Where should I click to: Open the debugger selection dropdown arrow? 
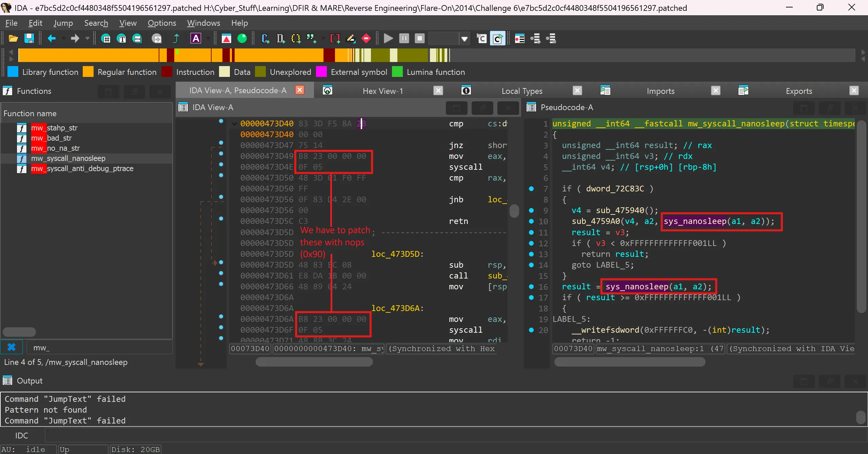point(465,39)
